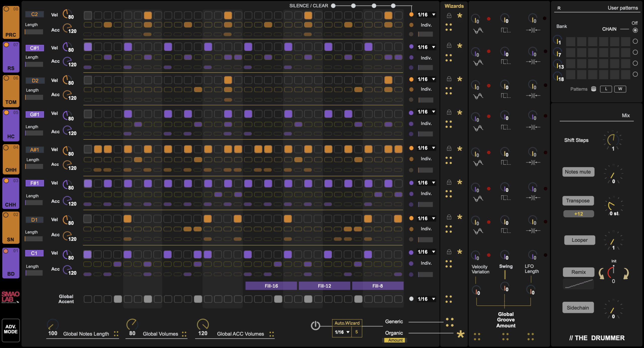Click the wizard star icon on BD row
Image resolution: width=644 pixels, height=348 pixels.
tap(460, 252)
